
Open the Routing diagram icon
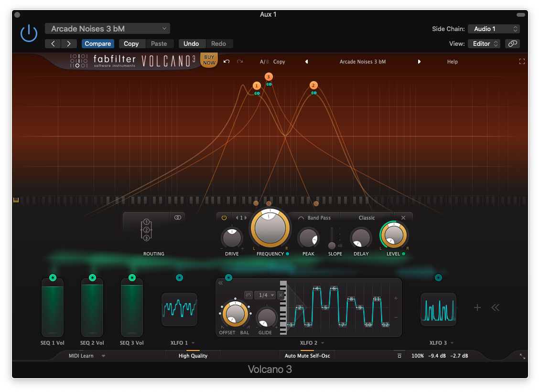146,230
